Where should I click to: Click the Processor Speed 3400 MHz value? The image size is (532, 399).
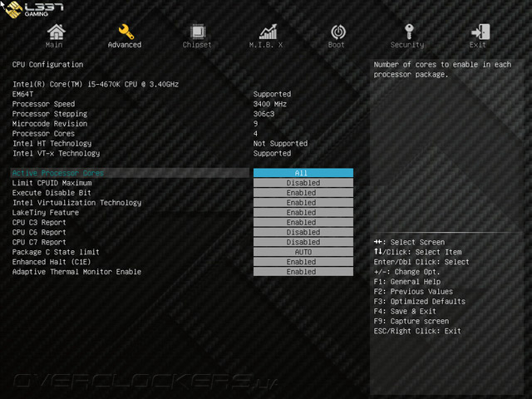[269, 104]
